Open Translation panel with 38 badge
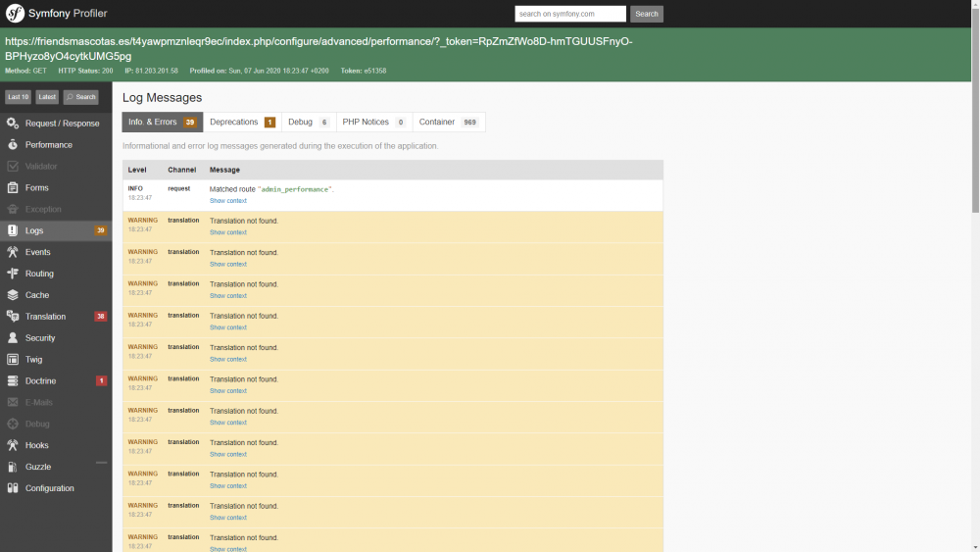Image resolution: width=980 pixels, height=552 pixels. tap(56, 317)
